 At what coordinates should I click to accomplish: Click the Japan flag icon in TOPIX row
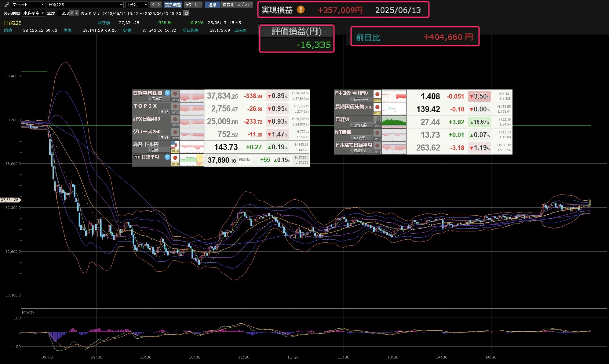click(175, 106)
